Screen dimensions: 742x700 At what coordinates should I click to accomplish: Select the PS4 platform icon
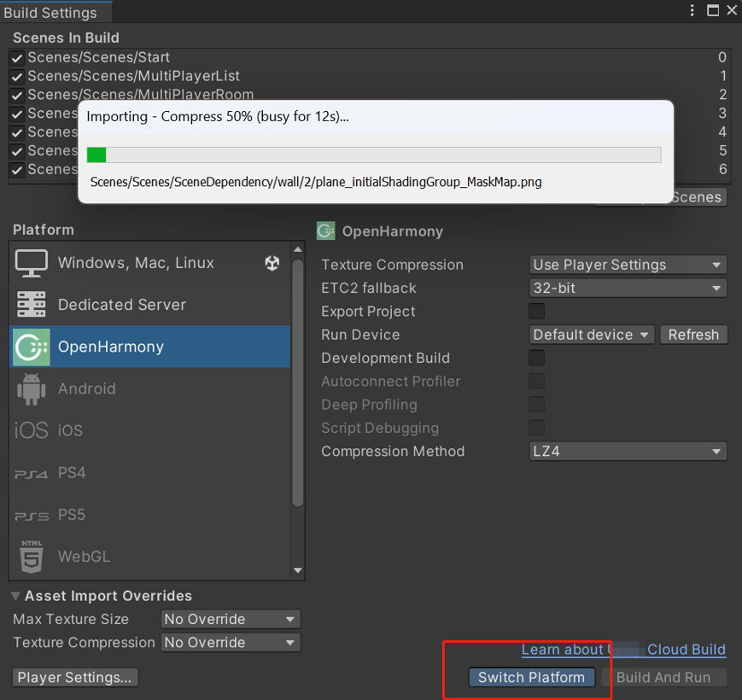coord(32,473)
